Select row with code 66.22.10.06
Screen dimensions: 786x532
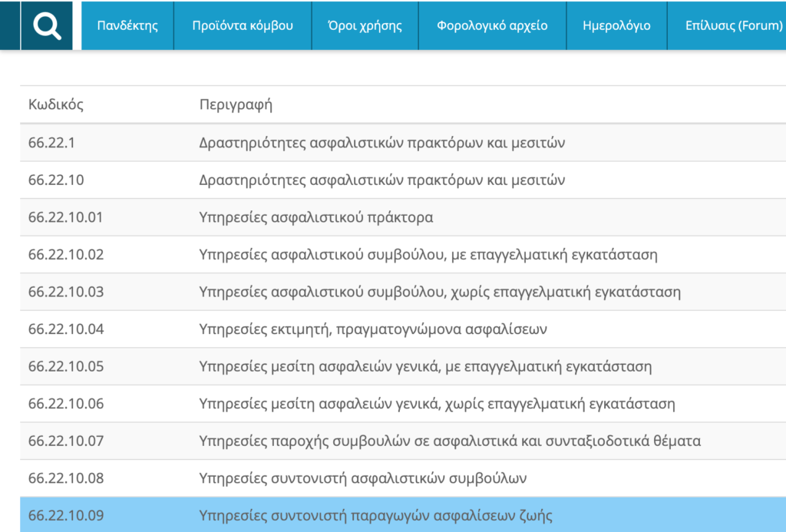point(66,404)
